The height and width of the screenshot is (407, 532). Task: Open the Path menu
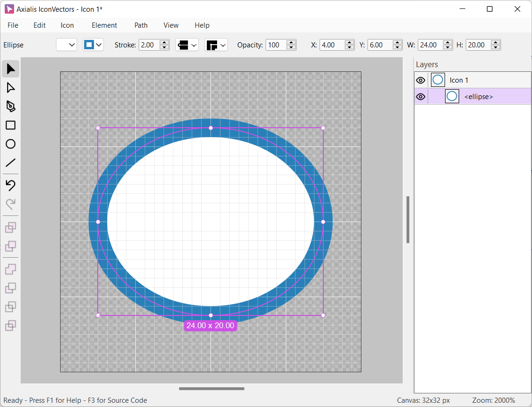click(x=141, y=25)
